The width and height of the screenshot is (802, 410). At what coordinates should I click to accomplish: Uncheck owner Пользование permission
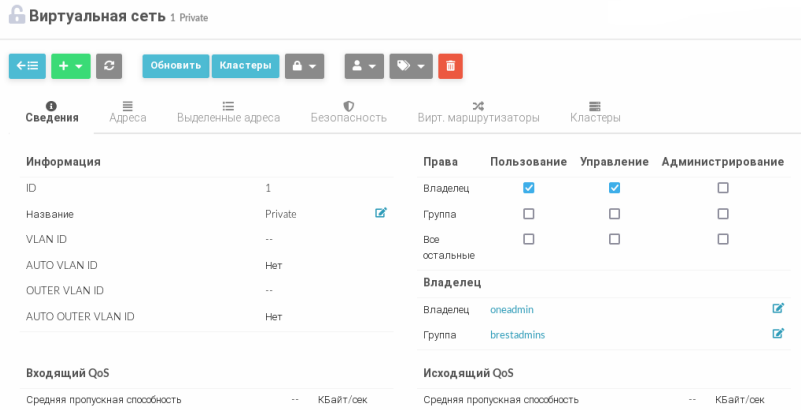(x=529, y=188)
